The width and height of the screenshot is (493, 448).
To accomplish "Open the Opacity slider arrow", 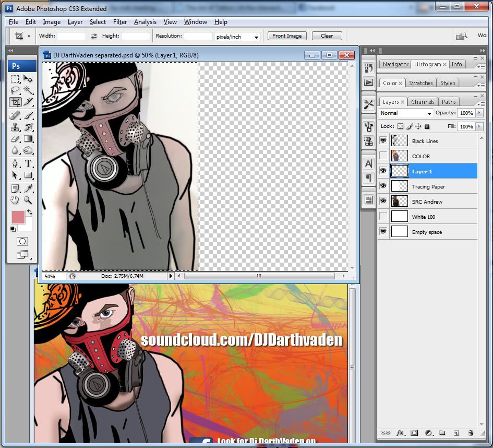I will point(479,113).
